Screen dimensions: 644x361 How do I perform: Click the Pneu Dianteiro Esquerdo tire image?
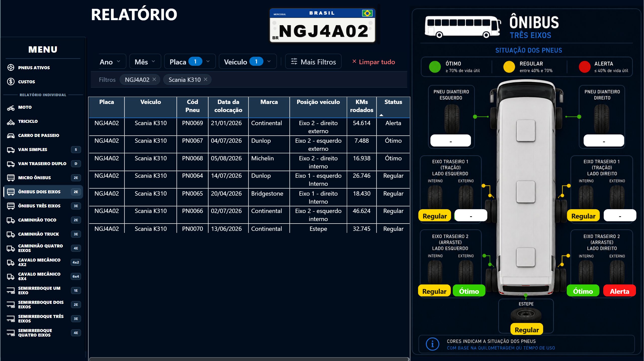(x=452, y=119)
